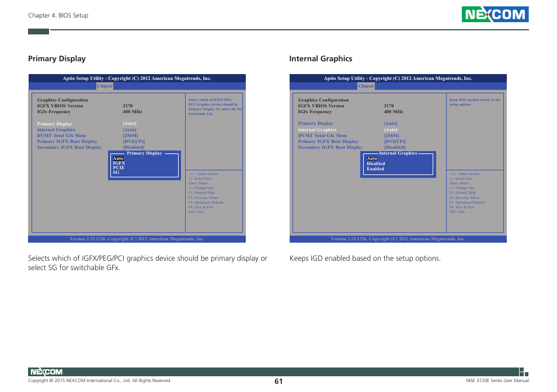Choose Auto in the Primary Display popup
The image size is (557, 392).
(118, 158)
